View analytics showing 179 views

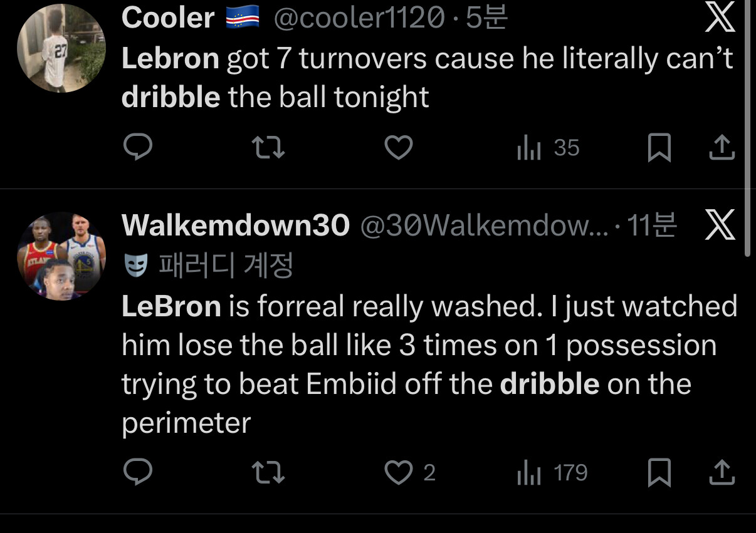[x=552, y=473]
